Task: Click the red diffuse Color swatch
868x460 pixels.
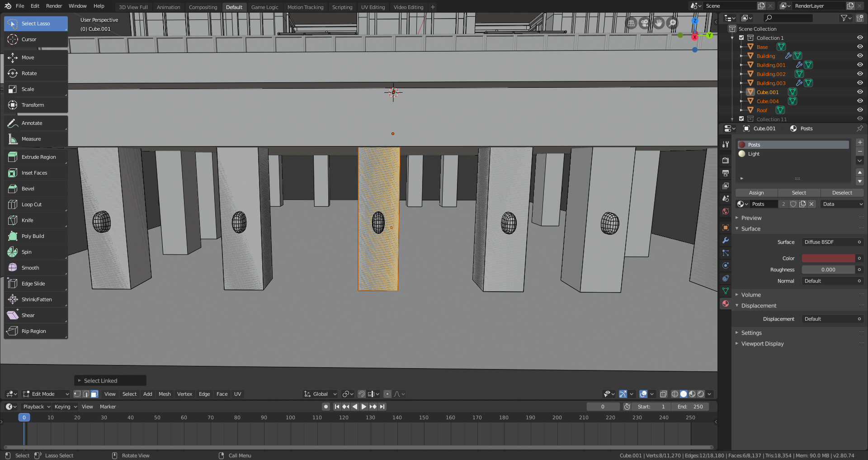Action: coord(828,258)
